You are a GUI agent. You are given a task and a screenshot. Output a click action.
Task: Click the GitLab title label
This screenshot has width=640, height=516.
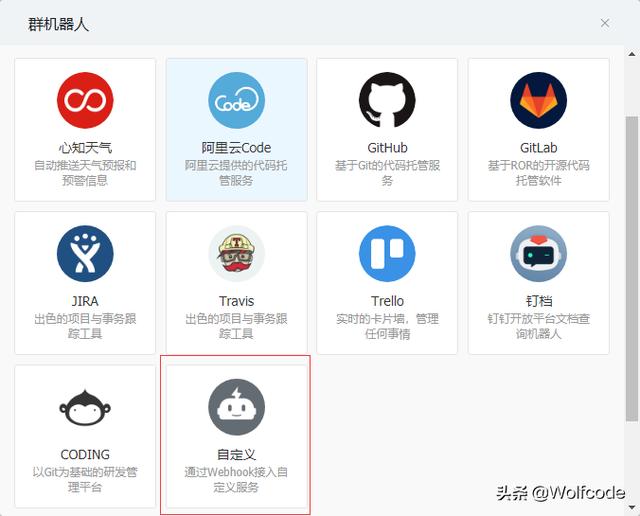coord(538,148)
